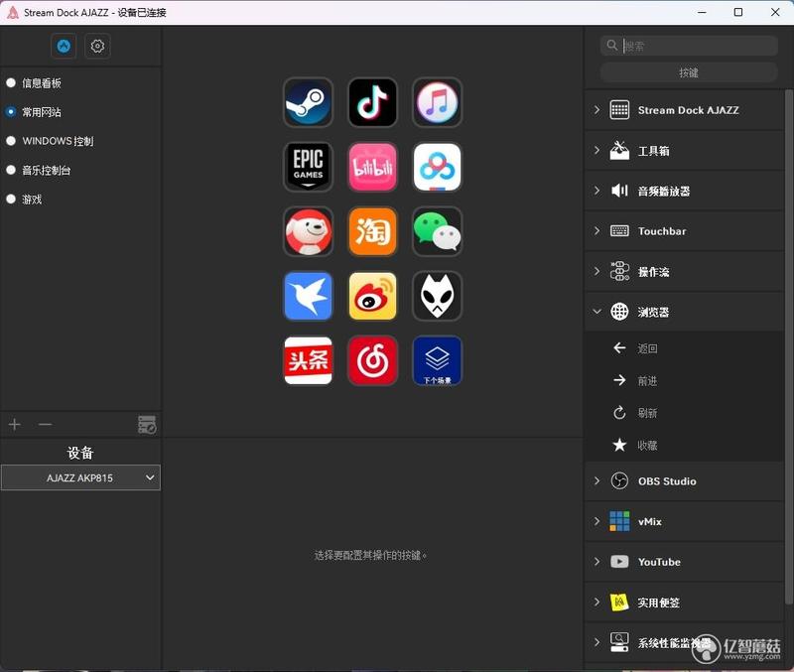Viewport: 794px width, 672px height.
Task: Select the 信息看板 profile radio button
Action: (x=11, y=82)
